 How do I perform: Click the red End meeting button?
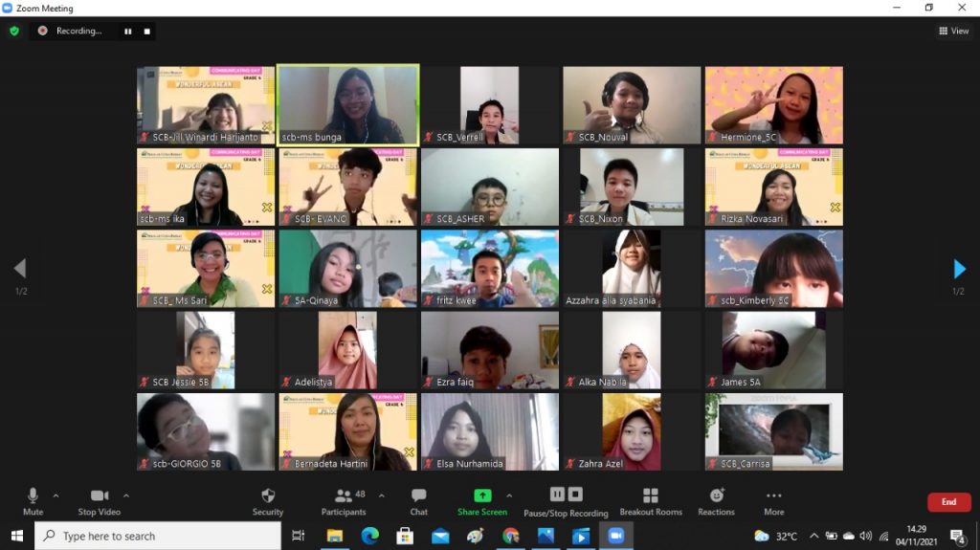948,501
